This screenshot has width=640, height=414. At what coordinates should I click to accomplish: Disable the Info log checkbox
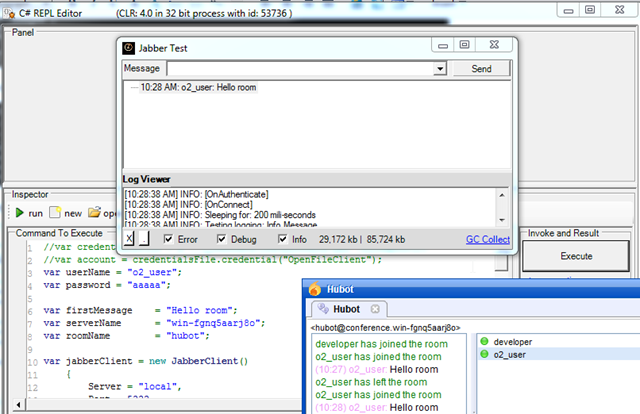tap(282, 239)
